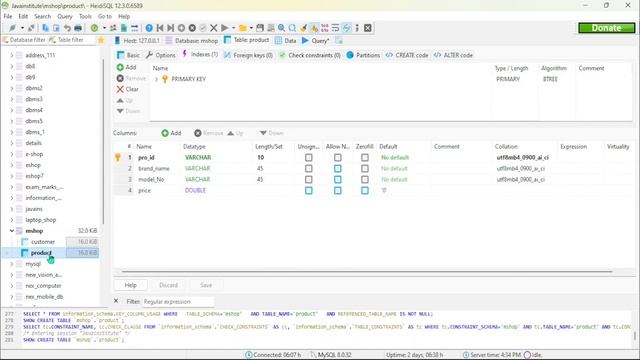The image size is (640, 360).
Task: Click the last black square-x toolbar icon
Action: [368, 28]
